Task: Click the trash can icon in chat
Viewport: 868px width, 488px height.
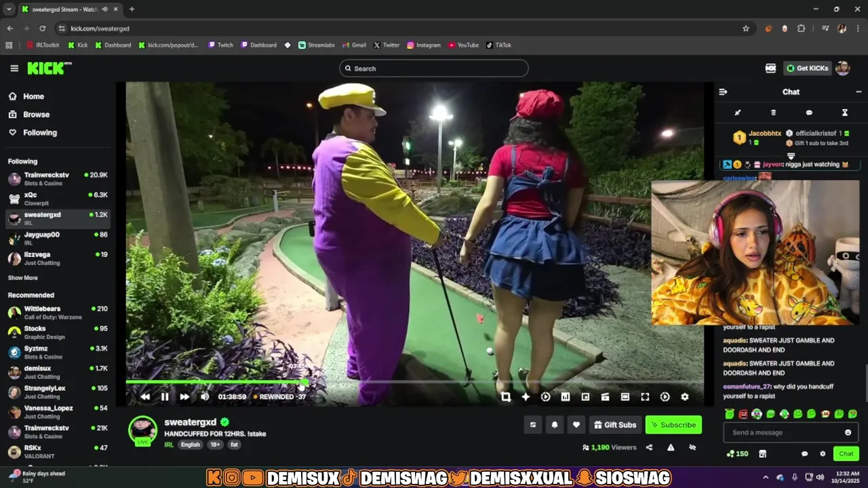Action: tap(773, 113)
